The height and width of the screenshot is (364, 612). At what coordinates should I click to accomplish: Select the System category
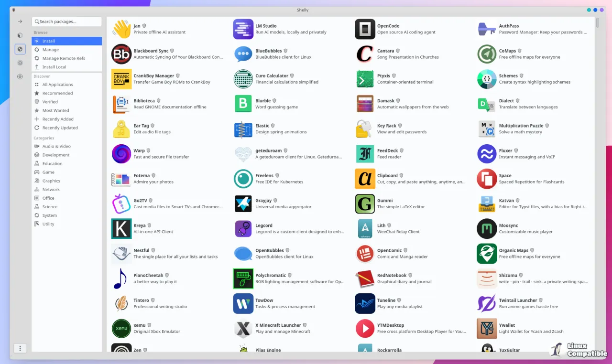[67, 215]
